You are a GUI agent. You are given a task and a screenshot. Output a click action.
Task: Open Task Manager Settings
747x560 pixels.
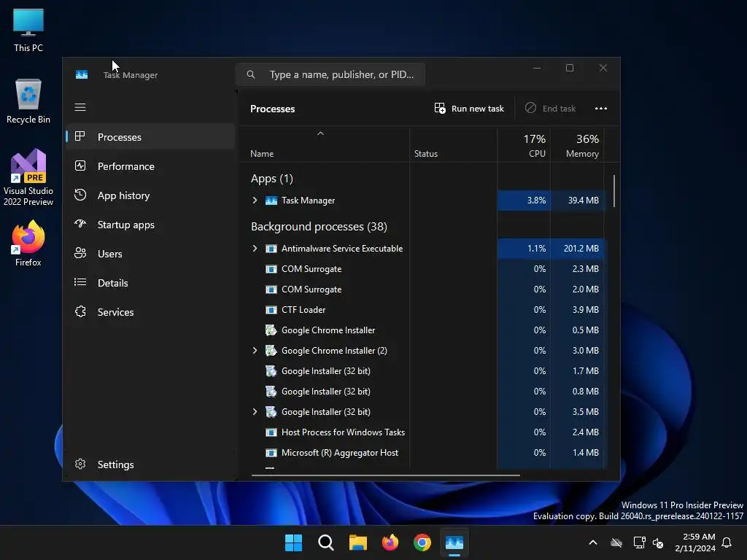pyautogui.click(x=150, y=464)
